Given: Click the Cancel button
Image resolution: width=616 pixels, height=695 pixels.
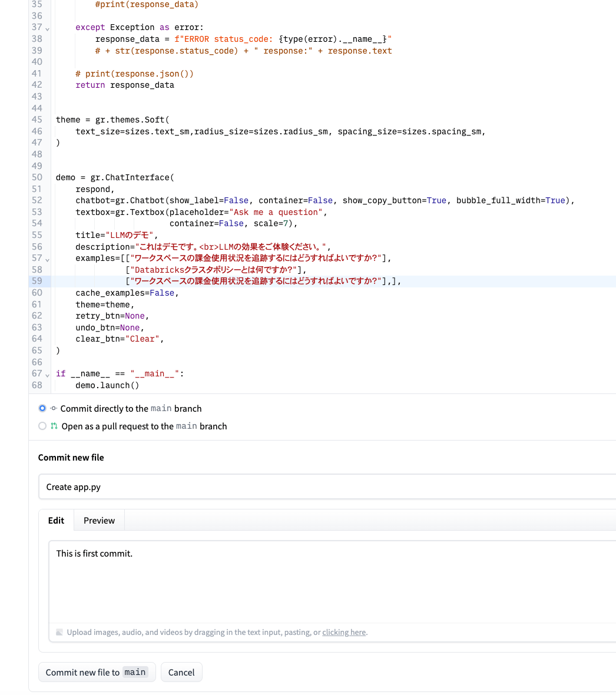Looking at the screenshot, I should pyautogui.click(x=181, y=671).
